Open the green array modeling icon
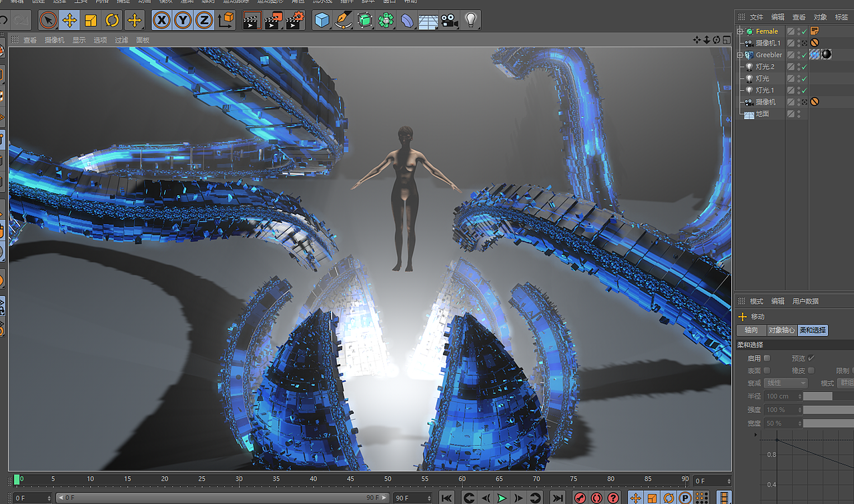 pos(386,20)
